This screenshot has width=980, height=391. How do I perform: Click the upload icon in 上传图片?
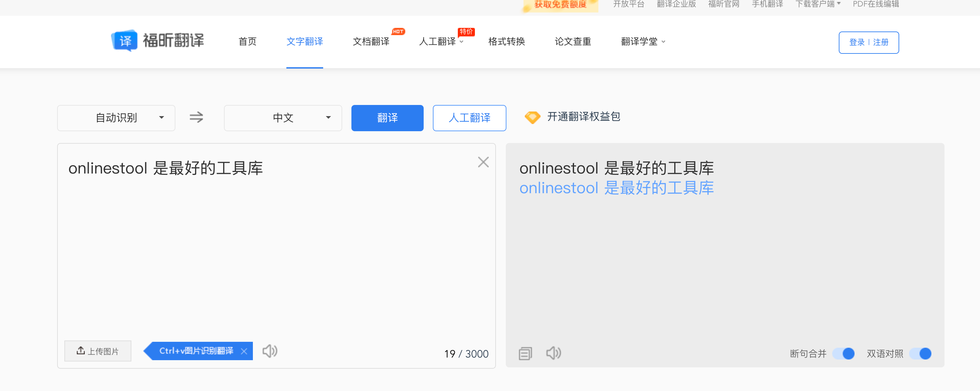81,350
